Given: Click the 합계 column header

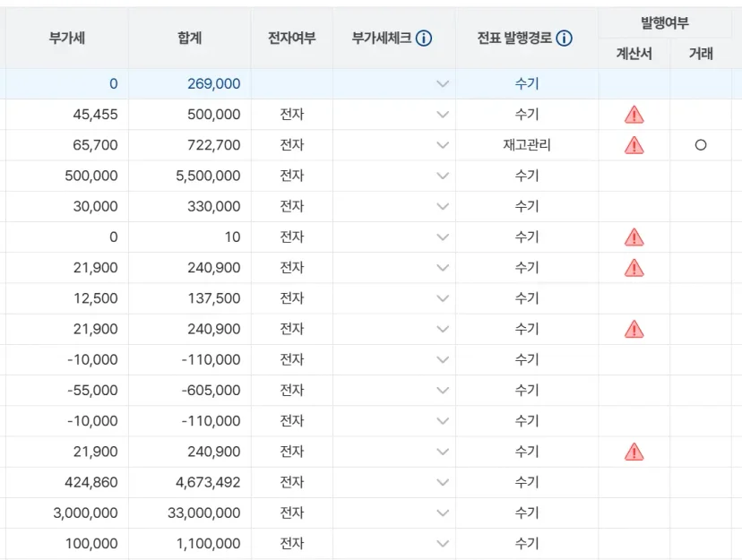Looking at the screenshot, I should (x=190, y=38).
